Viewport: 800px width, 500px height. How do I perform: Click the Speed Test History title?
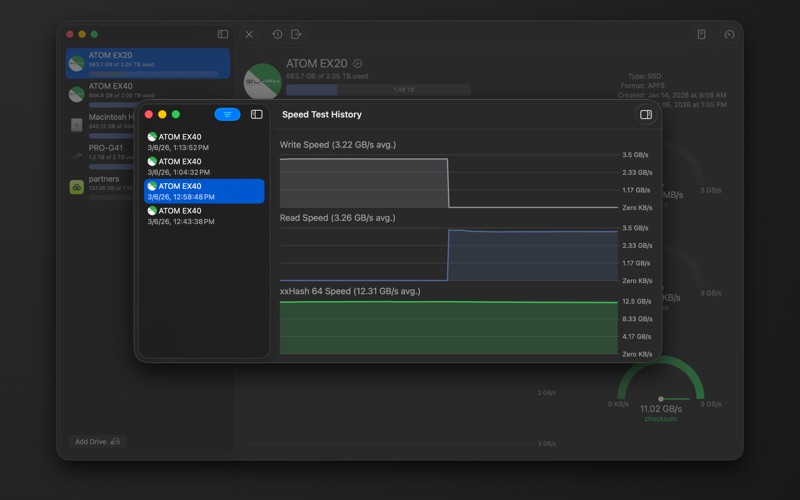coord(322,114)
